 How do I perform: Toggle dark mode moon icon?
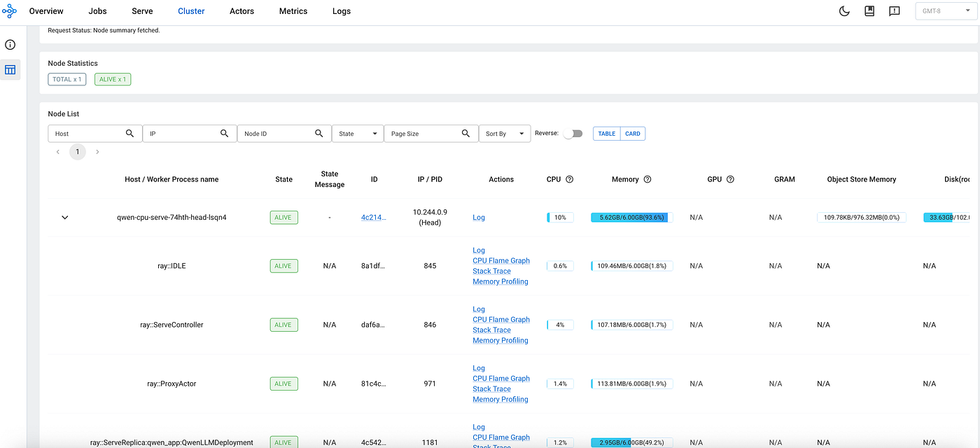(x=844, y=11)
